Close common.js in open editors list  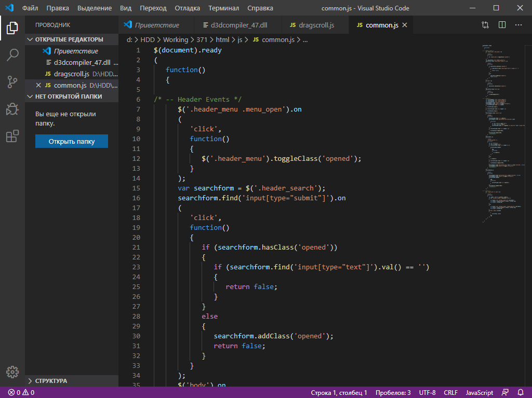click(x=38, y=85)
